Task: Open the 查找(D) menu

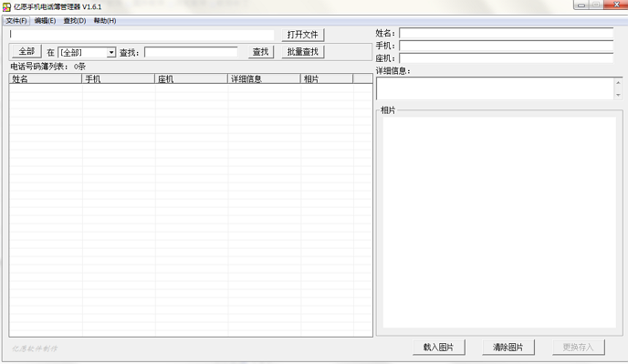Action: pos(75,20)
